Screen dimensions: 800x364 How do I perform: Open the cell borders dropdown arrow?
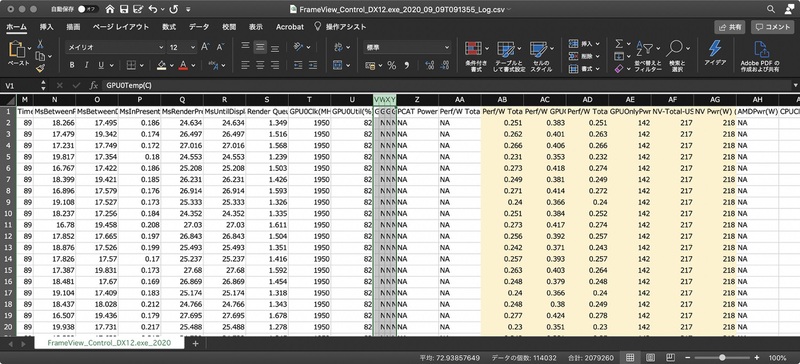(x=141, y=65)
